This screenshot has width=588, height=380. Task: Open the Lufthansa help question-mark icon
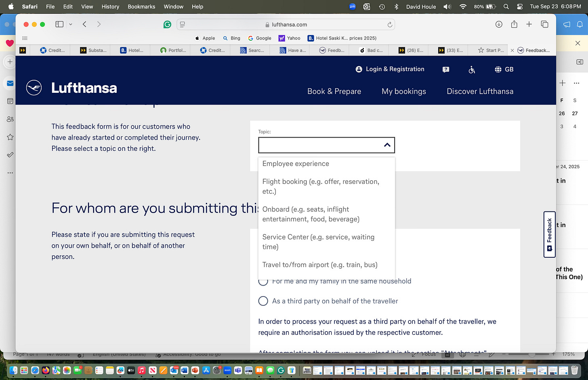coord(446,69)
